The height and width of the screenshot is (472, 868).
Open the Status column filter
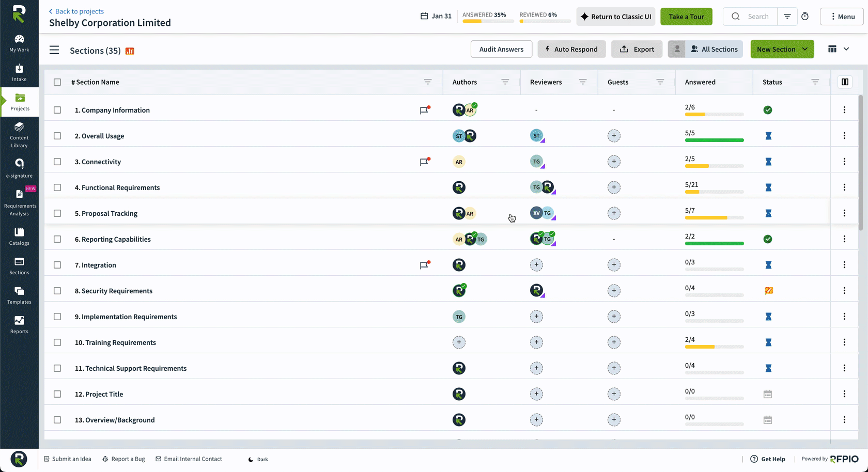tap(815, 82)
